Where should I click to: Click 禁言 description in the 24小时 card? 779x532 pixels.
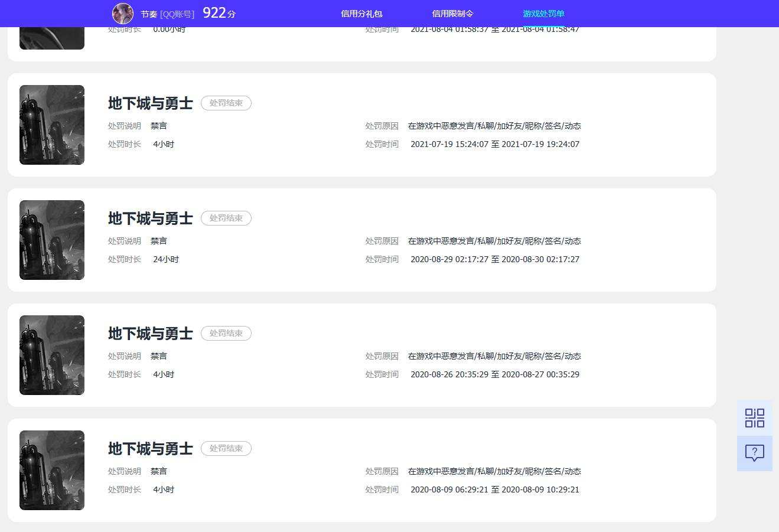(159, 241)
